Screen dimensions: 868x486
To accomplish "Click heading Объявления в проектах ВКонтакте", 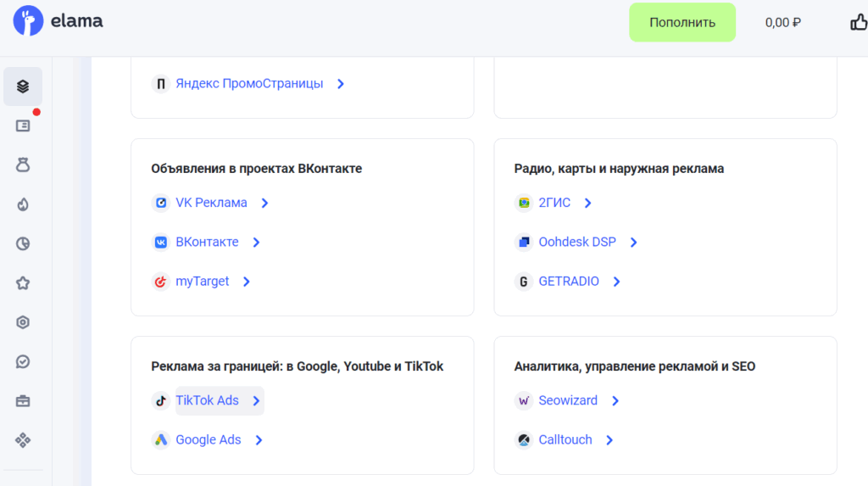I will pos(256,169).
